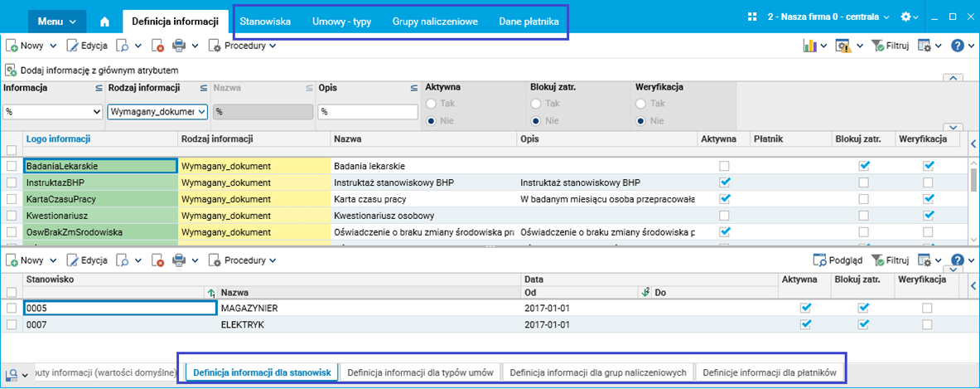Open Definicja informacji dla typów umów tab
The image size is (980, 389).
click(x=421, y=372)
